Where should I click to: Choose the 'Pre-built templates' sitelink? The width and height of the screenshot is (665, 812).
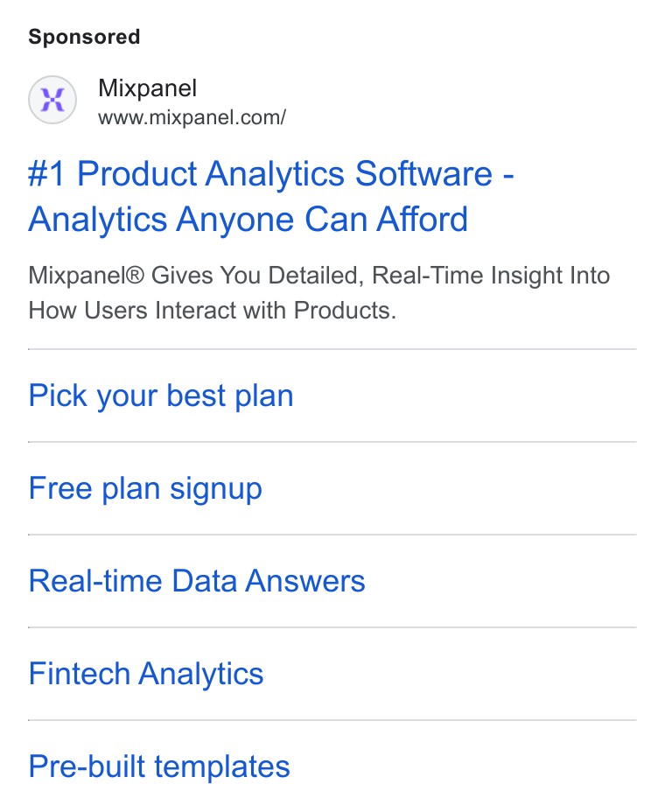pyautogui.click(x=159, y=766)
